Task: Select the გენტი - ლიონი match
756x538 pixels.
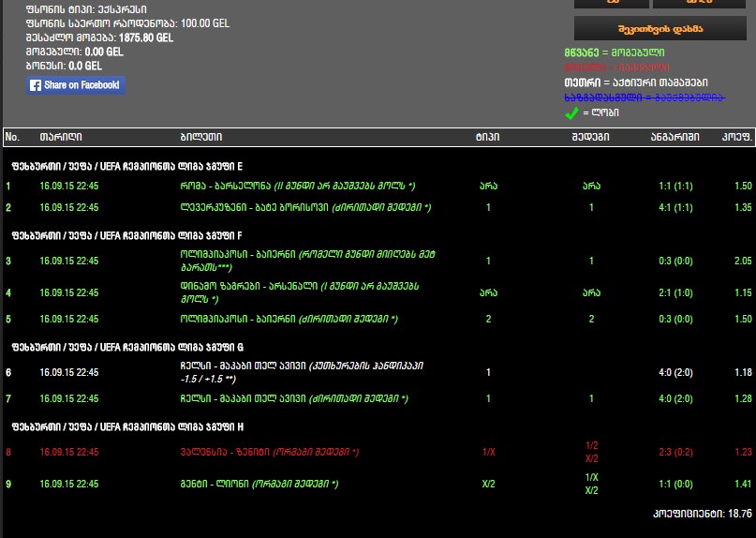Action: click(259, 484)
